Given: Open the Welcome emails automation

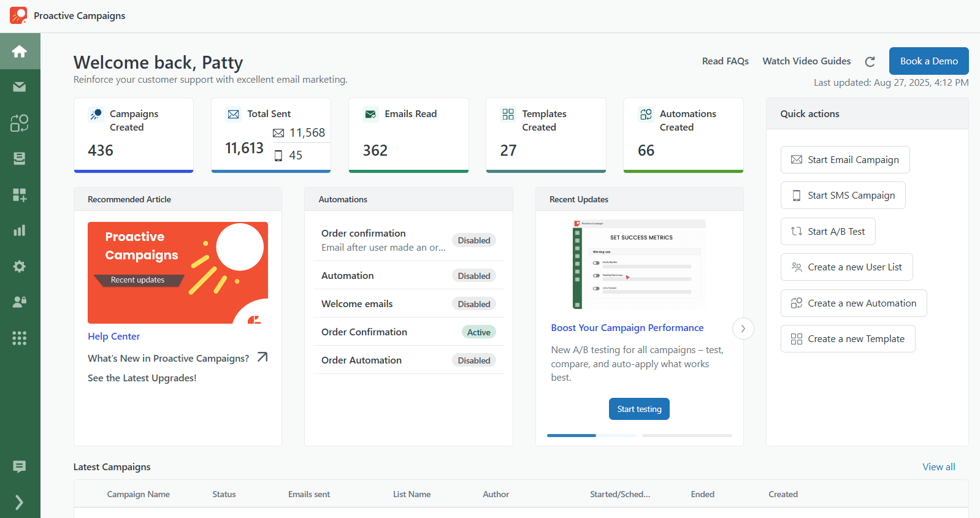Looking at the screenshot, I should coord(408,303).
